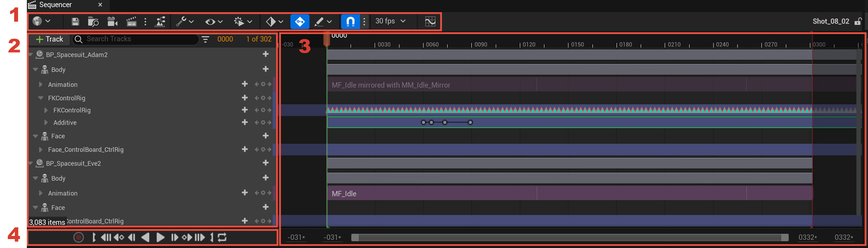Toggle the magnet Snapping button
The width and height of the screenshot is (868, 248).
[x=350, y=22]
